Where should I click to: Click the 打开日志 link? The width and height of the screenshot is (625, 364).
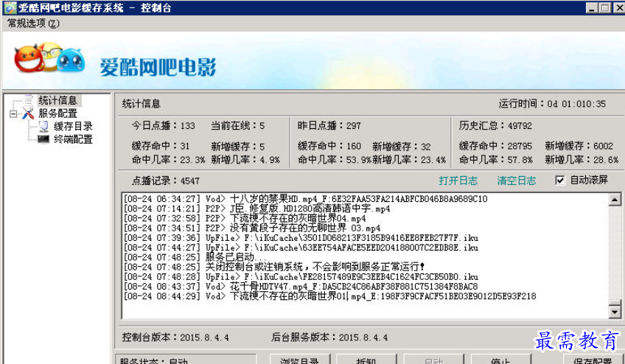click(458, 181)
